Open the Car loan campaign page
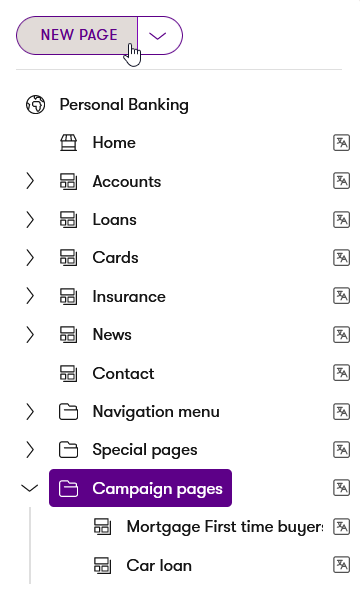This screenshot has height=589, width=360. 159,565
